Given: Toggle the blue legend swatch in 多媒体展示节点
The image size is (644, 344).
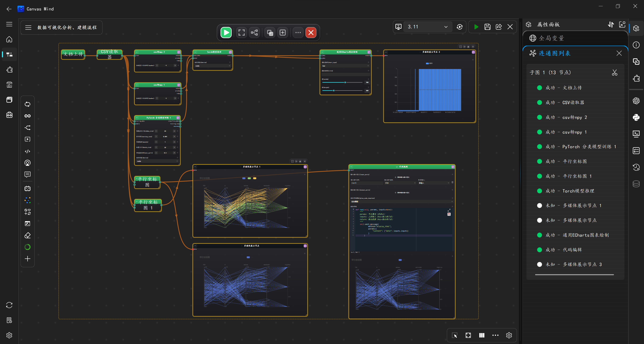Looking at the screenshot, I should [248, 257].
